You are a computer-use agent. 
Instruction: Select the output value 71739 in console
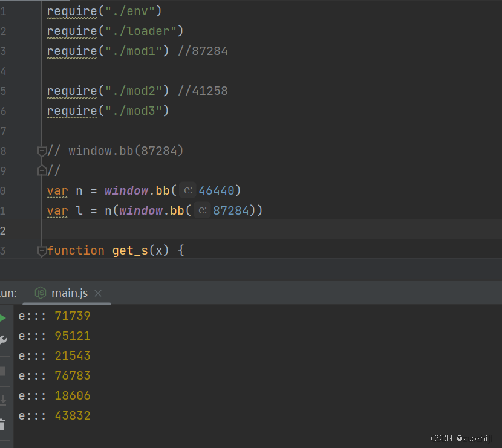pos(72,315)
